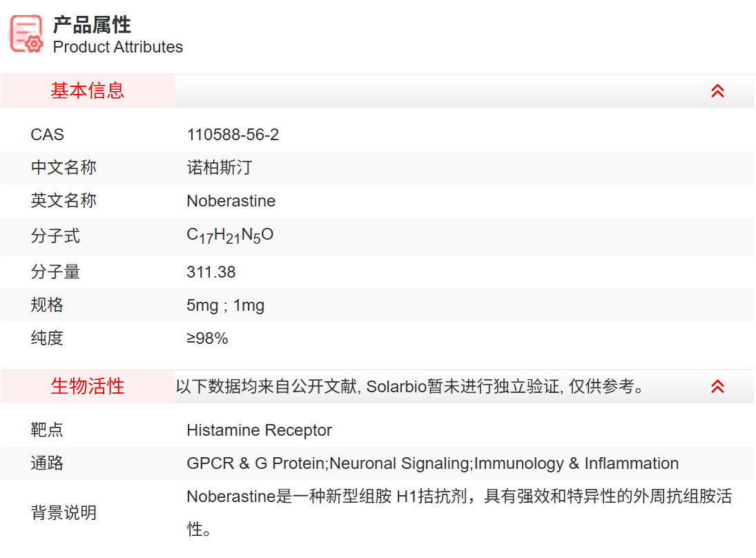Image resolution: width=756 pixels, height=558 pixels.
Task: Open the Histamine Receptor target
Action: (259, 430)
